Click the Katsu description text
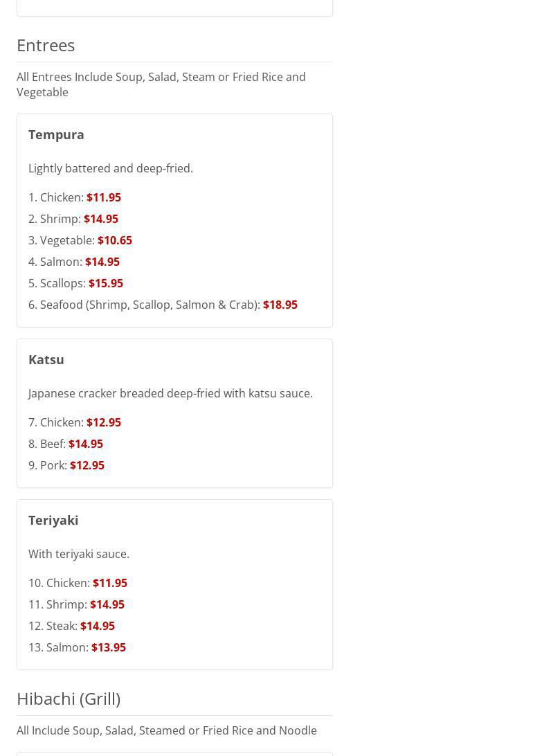Image resolution: width=533 pixels, height=756 pixels. click(x=170, y=393)
